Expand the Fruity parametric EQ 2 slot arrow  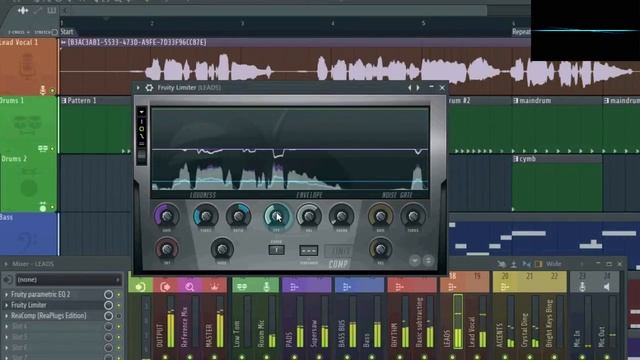click(6, 294)
